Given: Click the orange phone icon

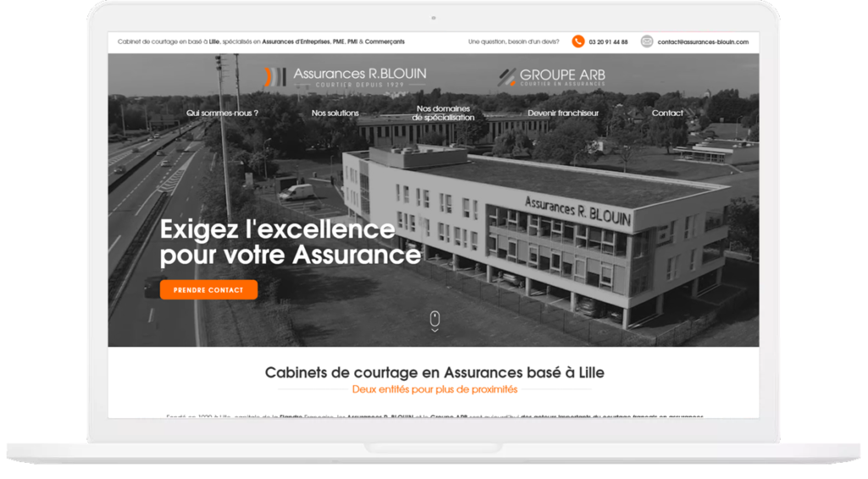Looking at the screenshot, I should (578, 42).
